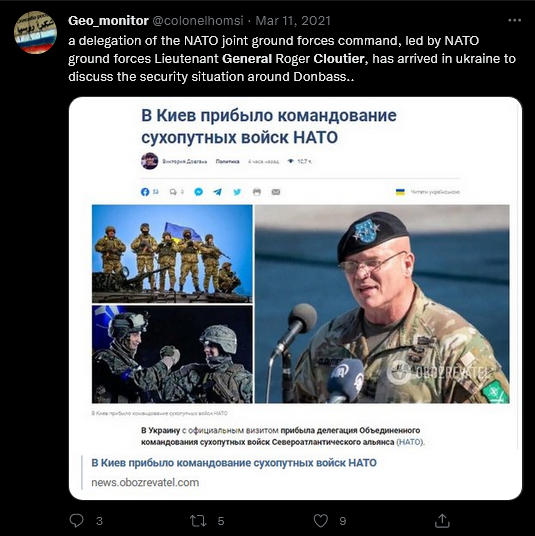Open the general's photo in the preview

point(382,304)
